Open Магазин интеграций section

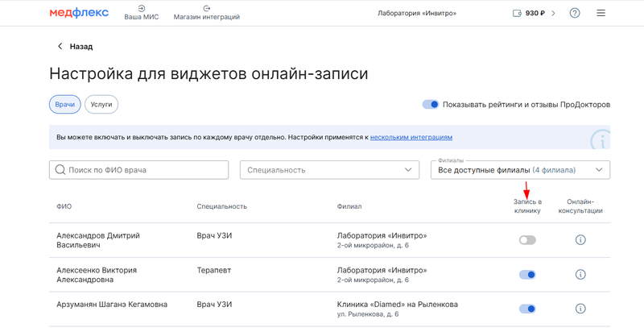coord(207,13)
